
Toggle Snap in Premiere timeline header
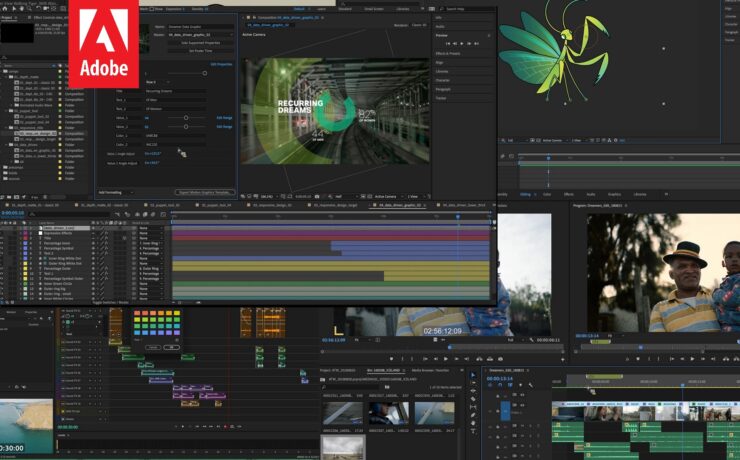(500, 385)
